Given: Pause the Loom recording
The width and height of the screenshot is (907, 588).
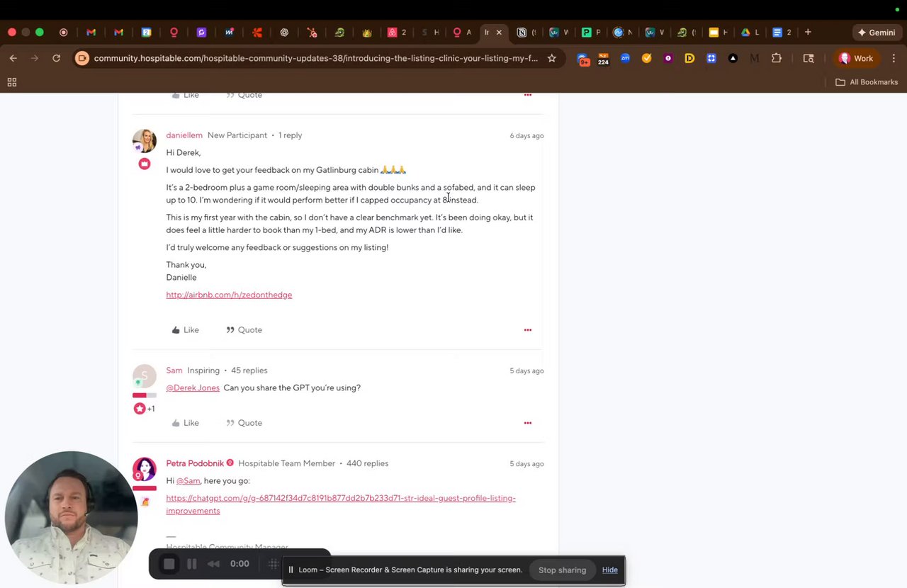Looking at the screenshot, I should 191,564.
